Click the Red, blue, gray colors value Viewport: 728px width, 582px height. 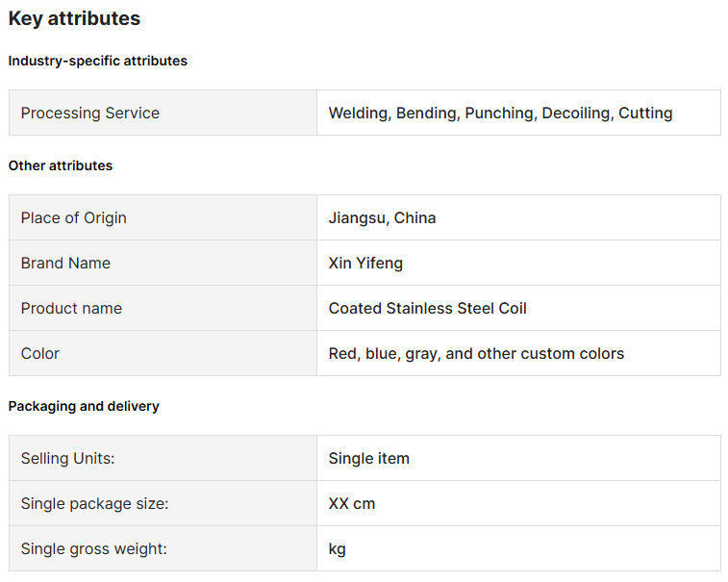click(476, 353)
